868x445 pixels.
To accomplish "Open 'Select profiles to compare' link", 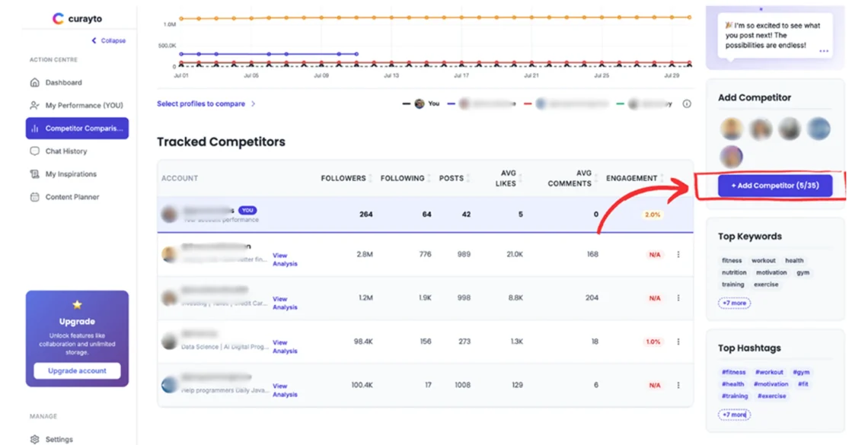I will pos(201,103).
